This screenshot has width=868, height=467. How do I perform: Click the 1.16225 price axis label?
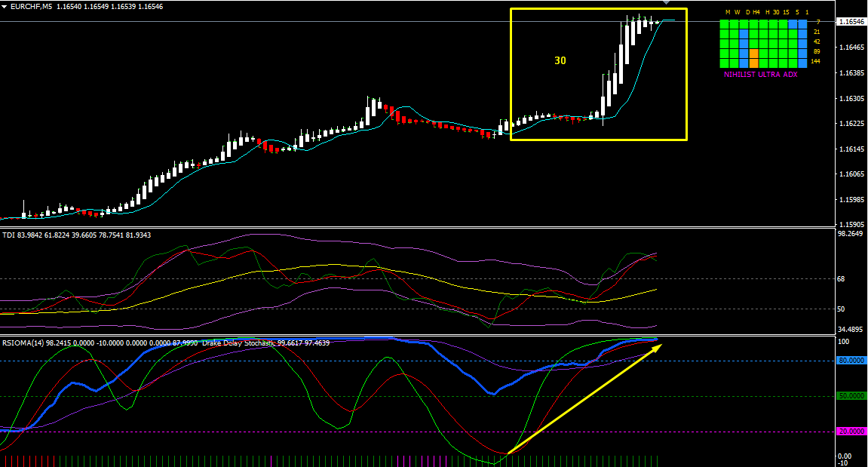851,124
